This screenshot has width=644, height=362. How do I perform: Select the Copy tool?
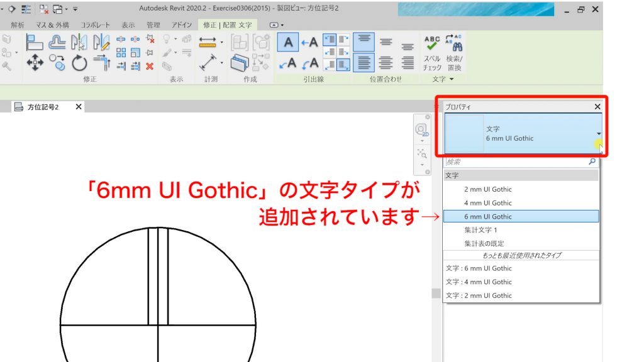pos(57,63)
